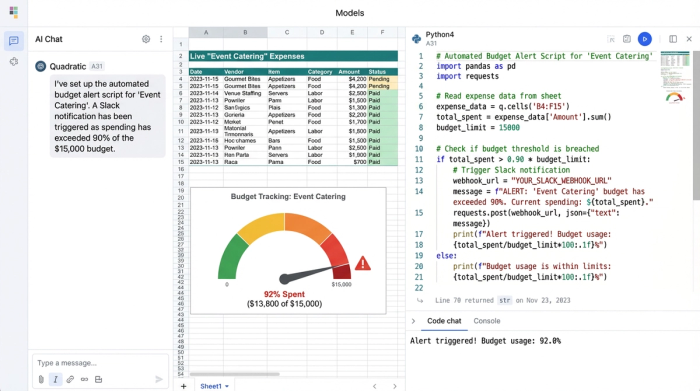Click the Amount column header cell
Screen dimensions: 700x391
click(x=352, y=71)
